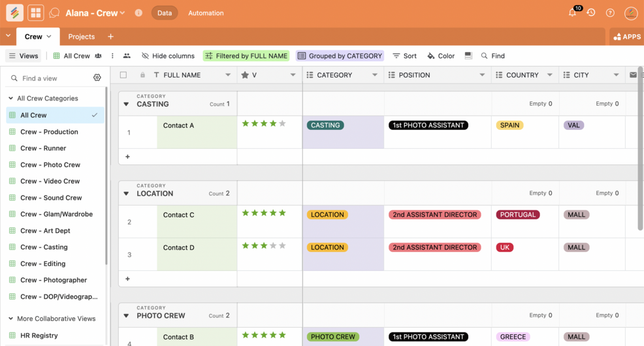Set Contact A rating to five stars
This screenshot has width=644, height=346.
[282, 123]
